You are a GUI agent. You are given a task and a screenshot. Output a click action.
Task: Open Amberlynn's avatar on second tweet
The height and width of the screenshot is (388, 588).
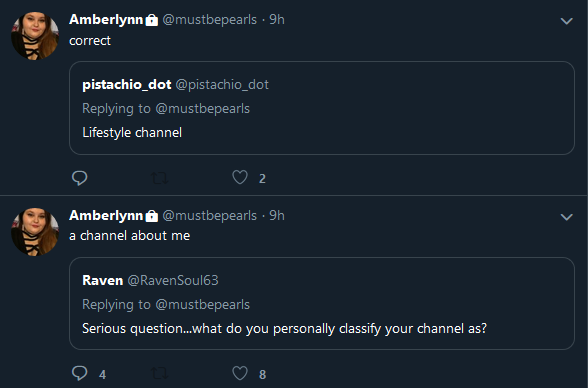(35, 232)
